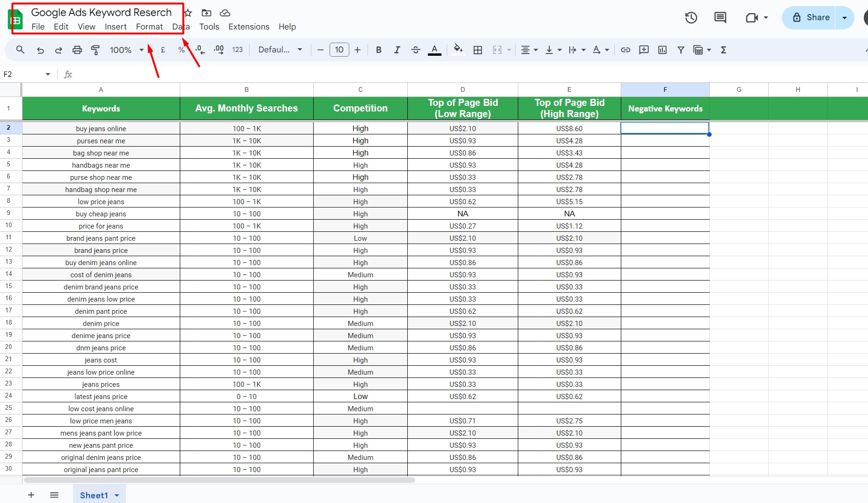Open the functions sigma menu
The image size is (868, 503).
(x=723, y=50)
